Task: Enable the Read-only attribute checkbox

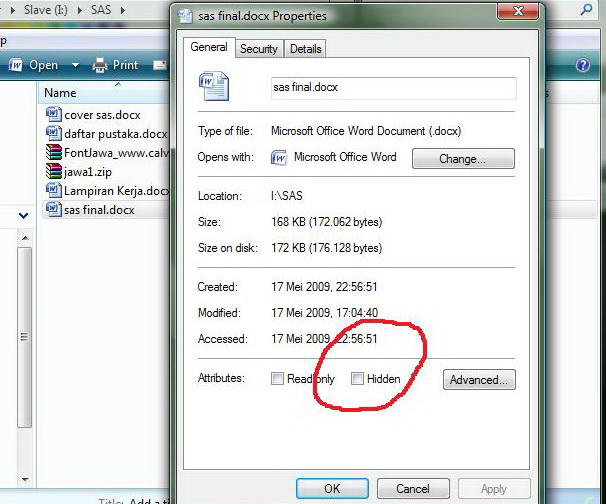Action: point(277,378)
